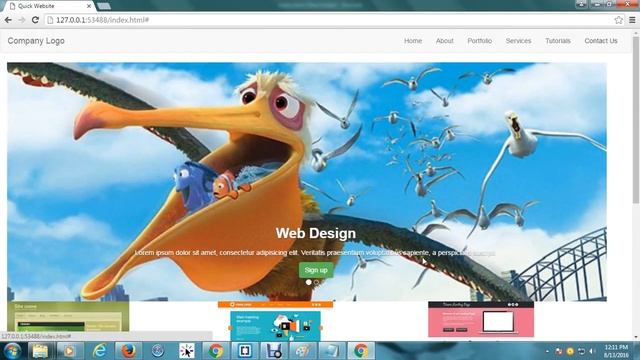Open the Windows Start menu orb
The height and width of the screenshot is (360, 640).
click(12, 351)
